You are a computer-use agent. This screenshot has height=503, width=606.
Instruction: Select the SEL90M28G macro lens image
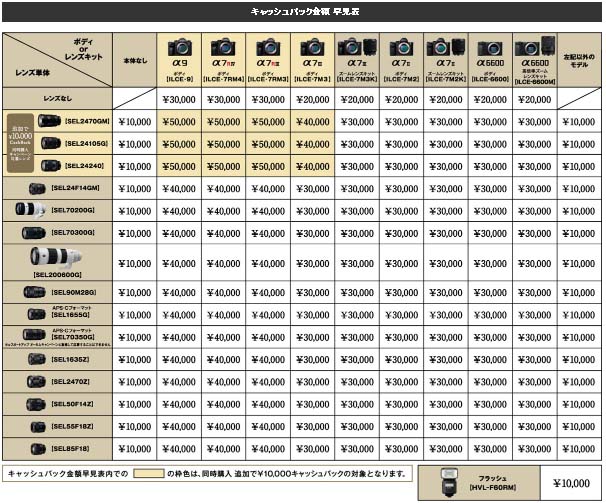click(35, 292)
